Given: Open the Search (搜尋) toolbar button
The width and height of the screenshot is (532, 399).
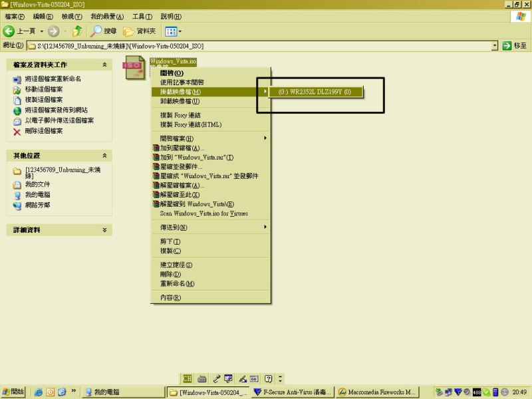Looking at the screenshot, I should [103, 31].
